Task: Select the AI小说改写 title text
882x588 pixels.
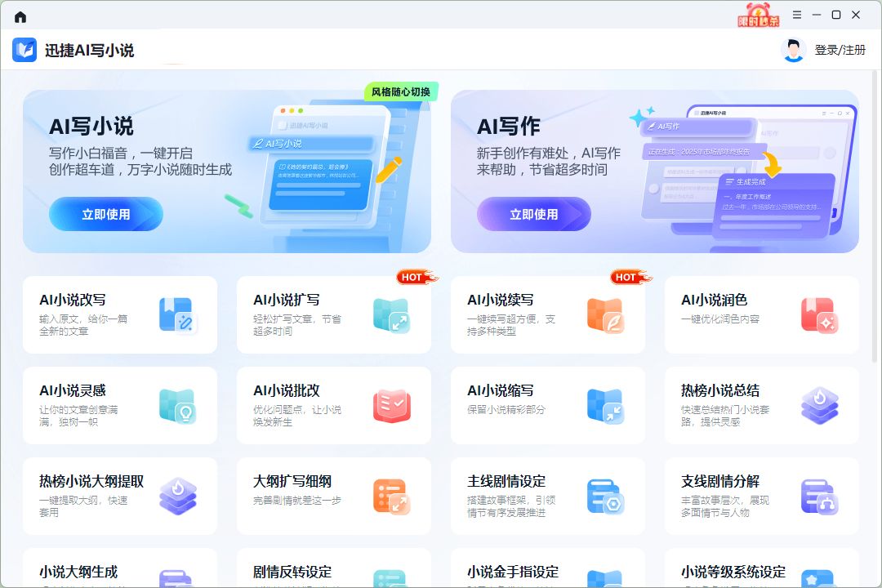Action: pyautogui.click(x=73, y=300)
